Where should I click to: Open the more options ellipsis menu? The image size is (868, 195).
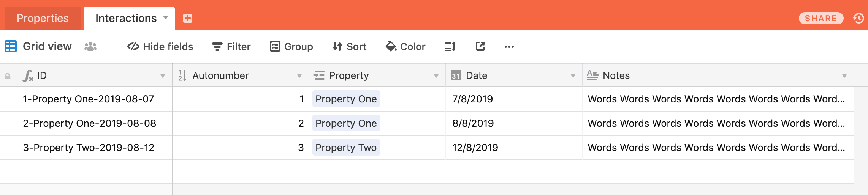(x=509, y=47)
